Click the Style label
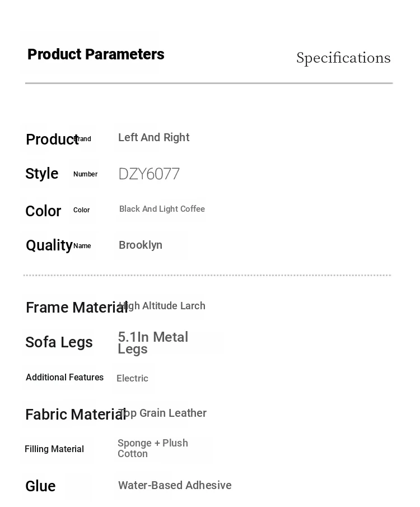The height and width of the screenshot is (507, 420). 42,174
